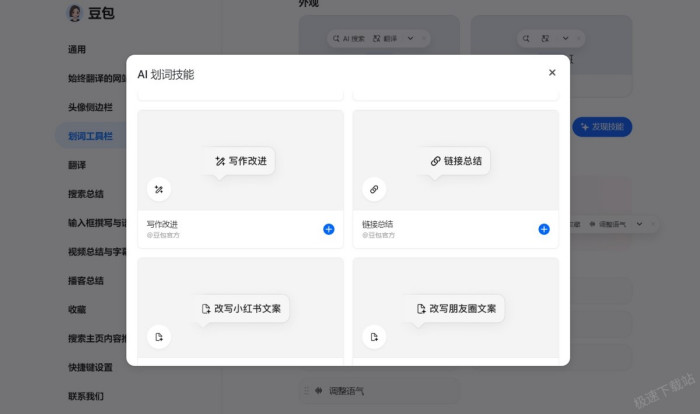Viewport: 700px width, 414px height.
Task: Click the round link icon in 链接总结 card
Action: pos(374,189)
